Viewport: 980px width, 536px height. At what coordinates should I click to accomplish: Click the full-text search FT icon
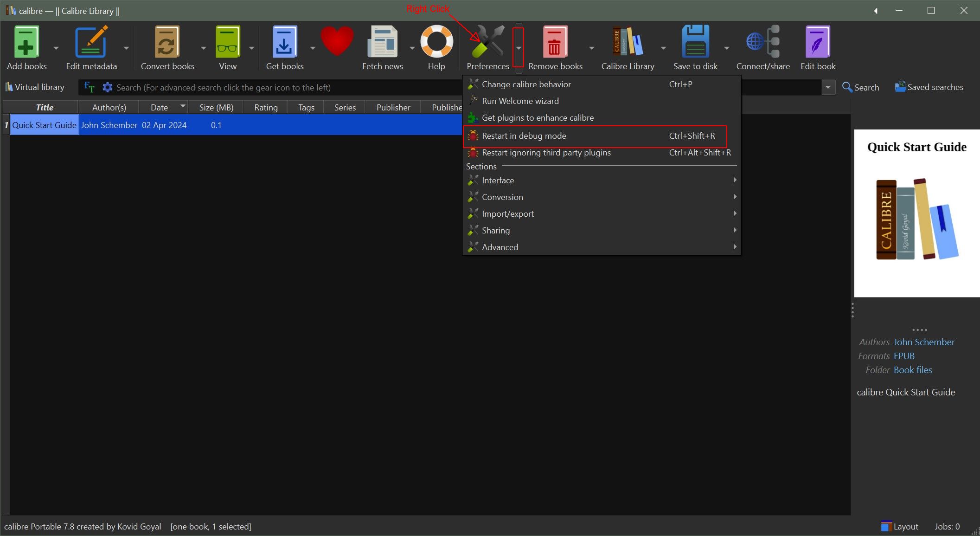pos(89,87)
